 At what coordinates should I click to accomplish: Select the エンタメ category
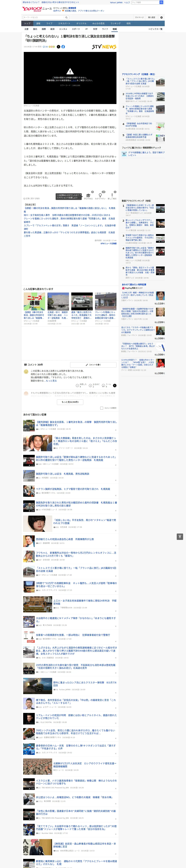click(x=63, y=29)
